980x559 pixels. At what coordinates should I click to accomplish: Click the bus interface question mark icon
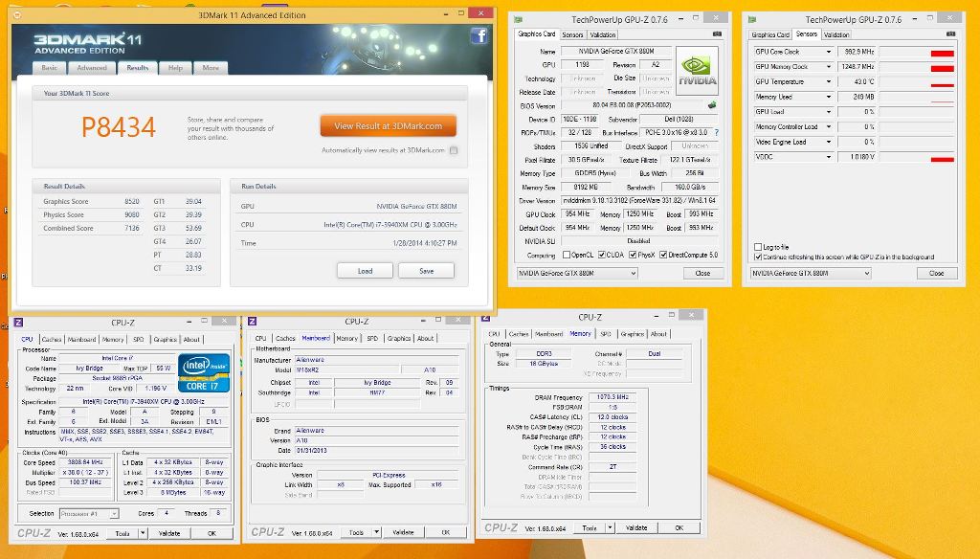[x=716, y=132]
